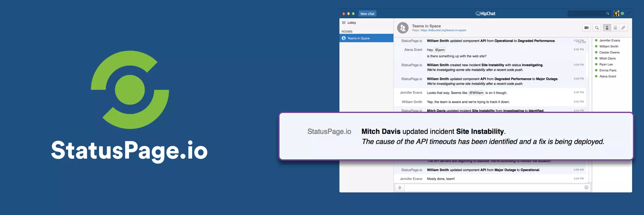Select Emma Paris in the members list
Viewport: 644px width, 215px height.
[x=608, y=70]
